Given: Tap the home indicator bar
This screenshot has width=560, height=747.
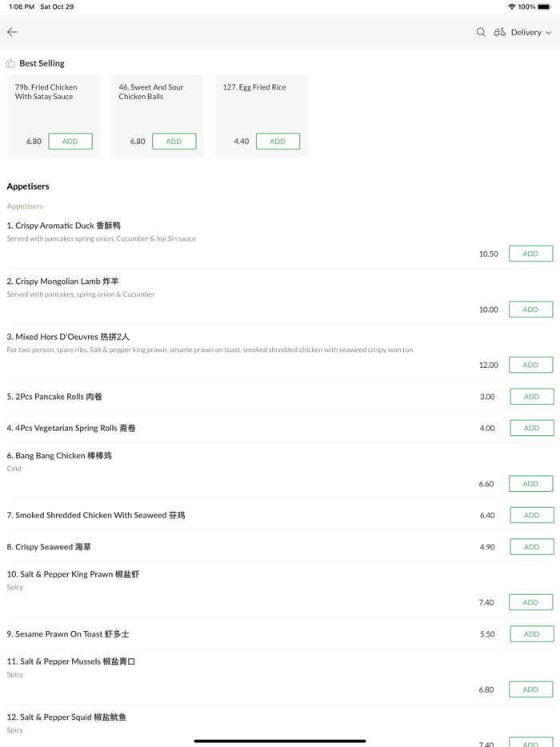Looking at the screenshot, I should pyautogui.click(x=280, y=741).
